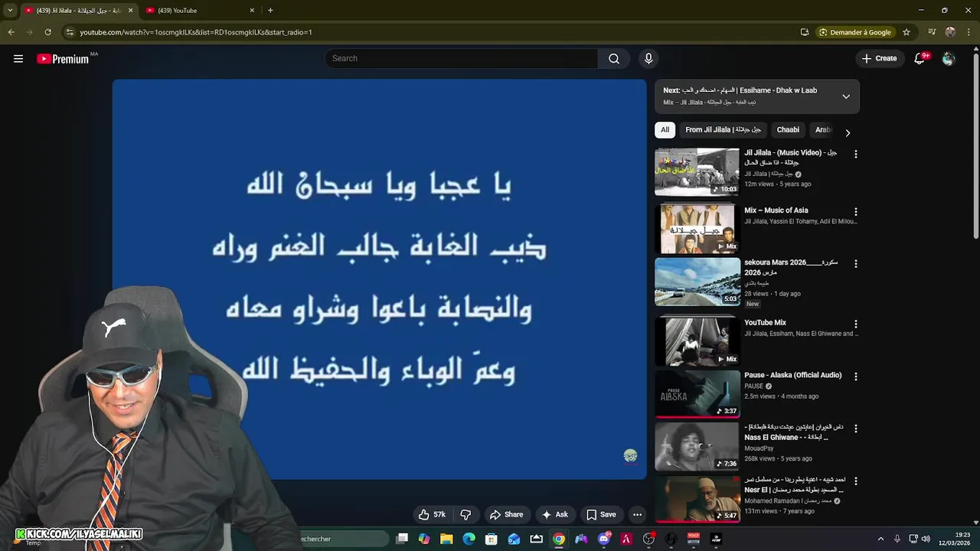
Task: Like the video with thumbs up
Action: [431, 515]
